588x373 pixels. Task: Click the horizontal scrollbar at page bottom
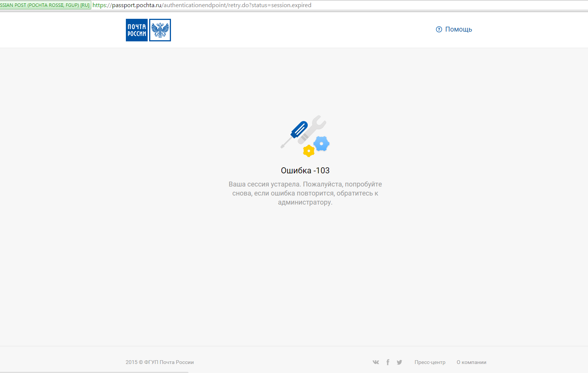click(x=94, y=372)
